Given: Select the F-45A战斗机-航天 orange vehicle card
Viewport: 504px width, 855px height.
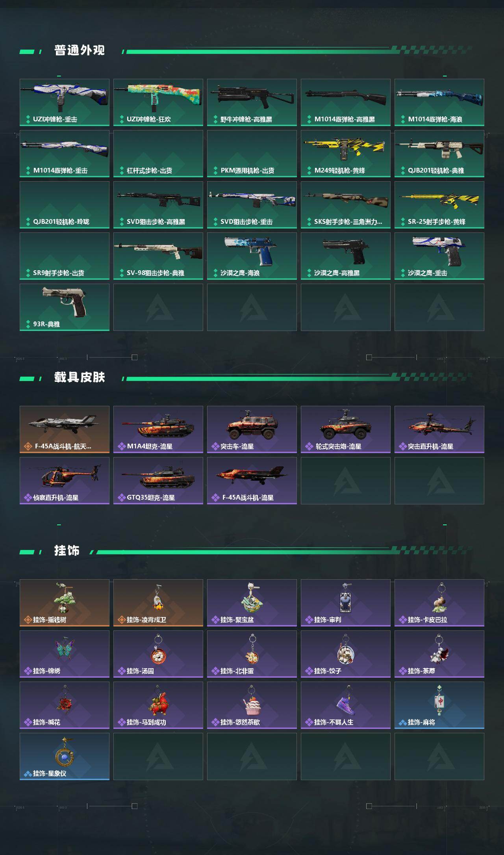Looking at the screenshot, I should pos(65,429).
